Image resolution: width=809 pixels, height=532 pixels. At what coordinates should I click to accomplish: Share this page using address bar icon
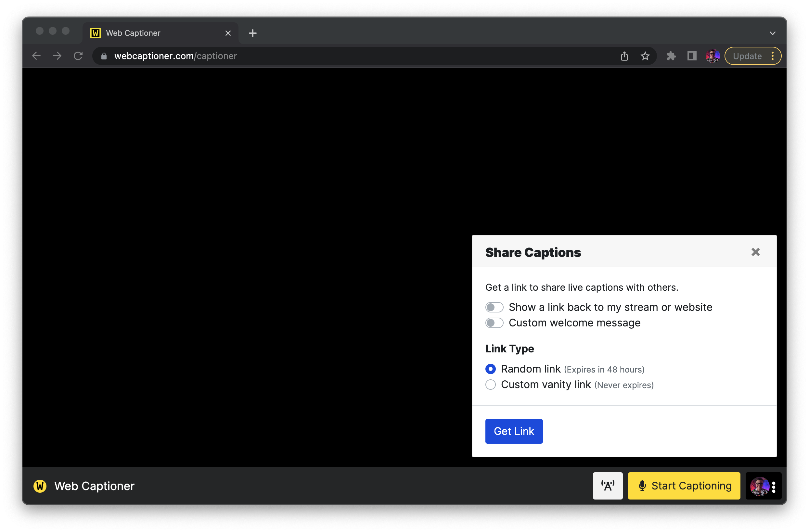pos(624,56)
